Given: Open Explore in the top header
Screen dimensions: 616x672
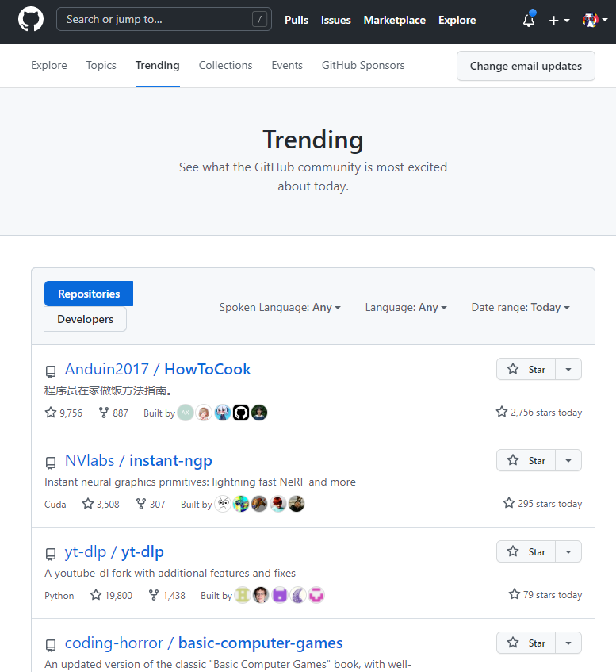Looking at the screenshot, I should pos(457,20).
